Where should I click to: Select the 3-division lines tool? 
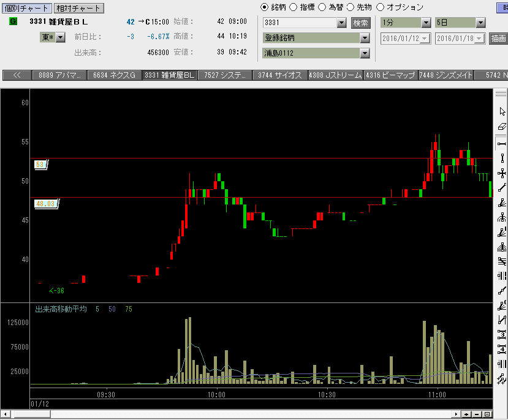tap(502, 334)
